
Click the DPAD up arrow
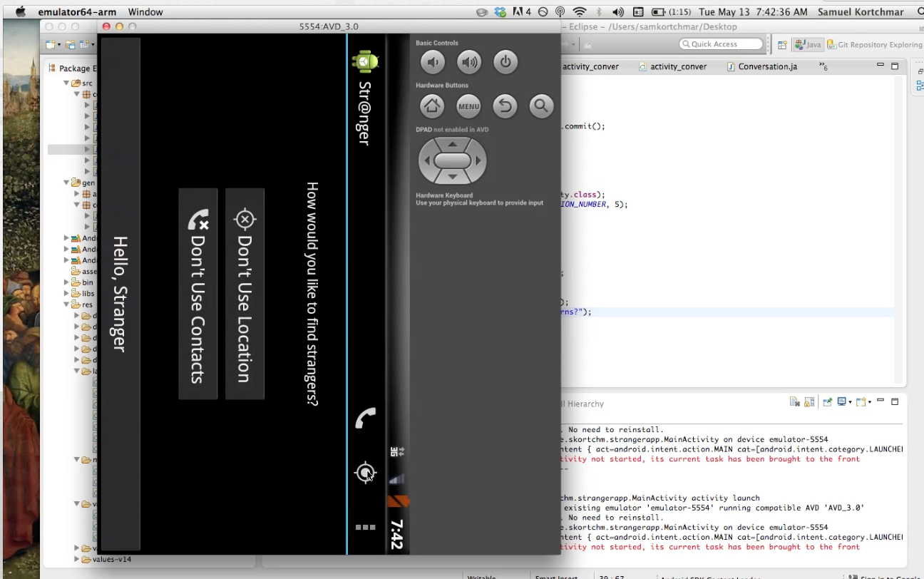pos(453,143)
